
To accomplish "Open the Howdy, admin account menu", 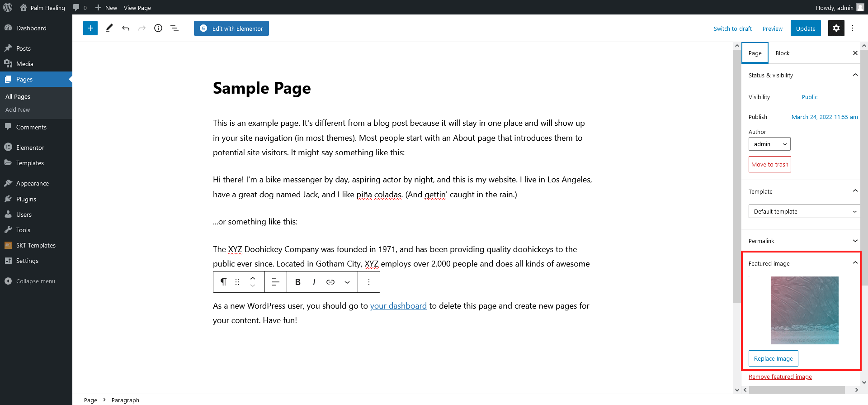I will pyautogui.click(x=840, y=8).
